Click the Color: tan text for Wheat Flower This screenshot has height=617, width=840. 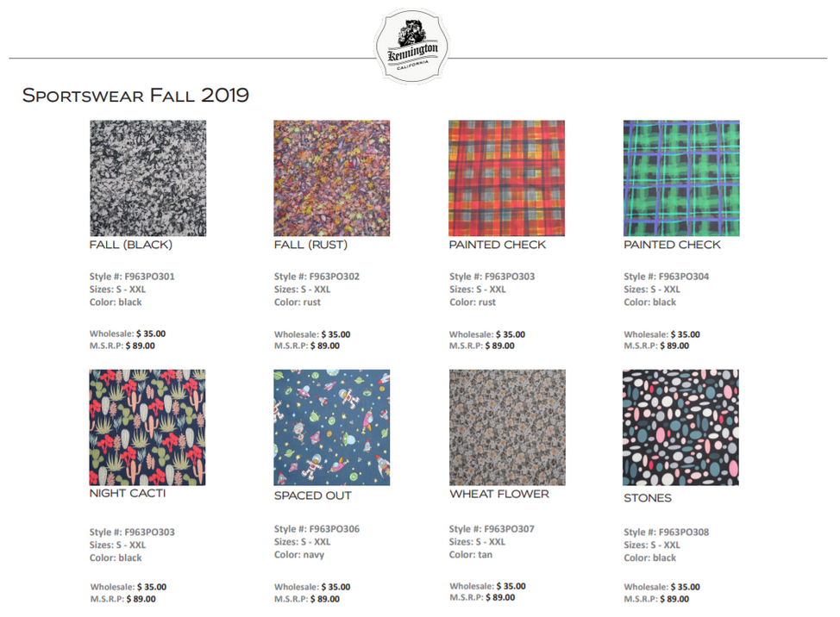click(x=470, y=555)
